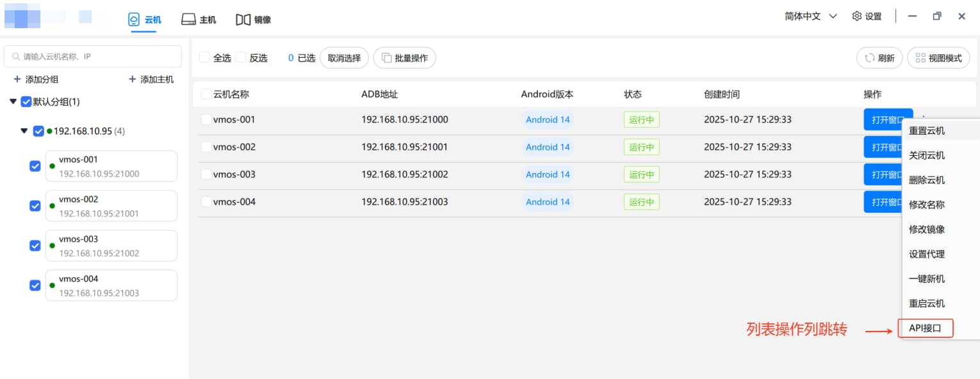This screenshot has width=980, height=379.
Task: Toggle the 全选 select-all checkbox
Action: [202, 57]
